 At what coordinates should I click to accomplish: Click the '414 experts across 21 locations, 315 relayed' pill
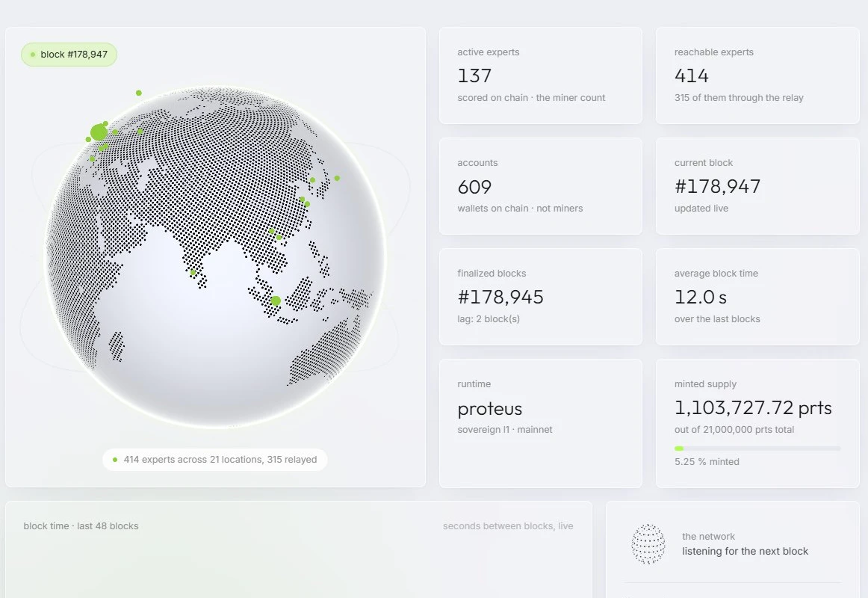(x=215, y=460)
